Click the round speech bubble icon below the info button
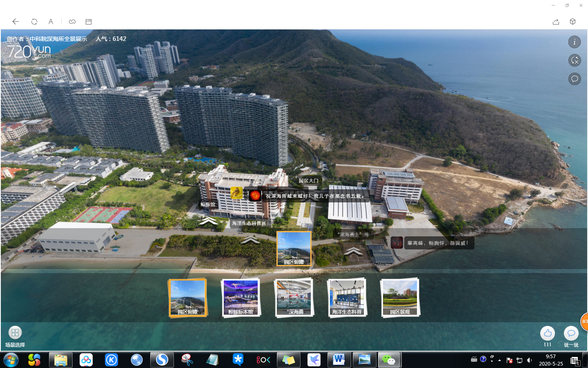The height and width of the screenshot is (368, 588). pyautogui.click(x=575, y=79)
